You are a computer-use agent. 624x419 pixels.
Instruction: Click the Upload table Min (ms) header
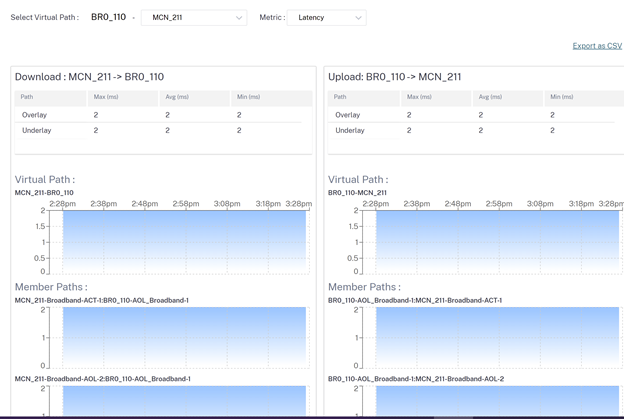point(584,98)
